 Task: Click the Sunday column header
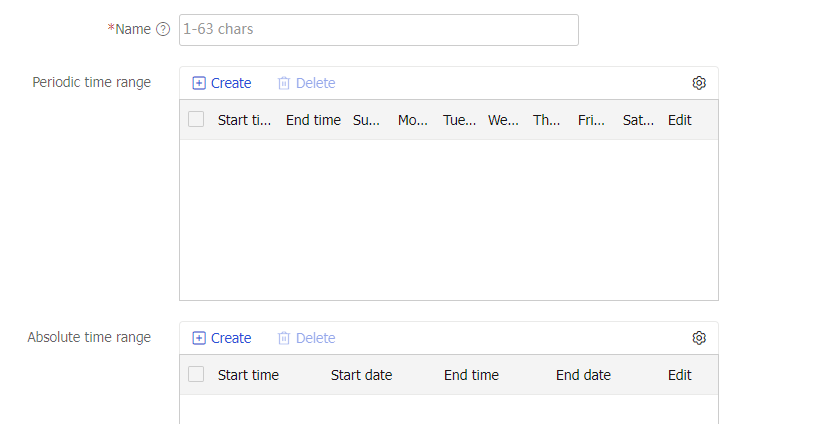[x=366, y=120]
